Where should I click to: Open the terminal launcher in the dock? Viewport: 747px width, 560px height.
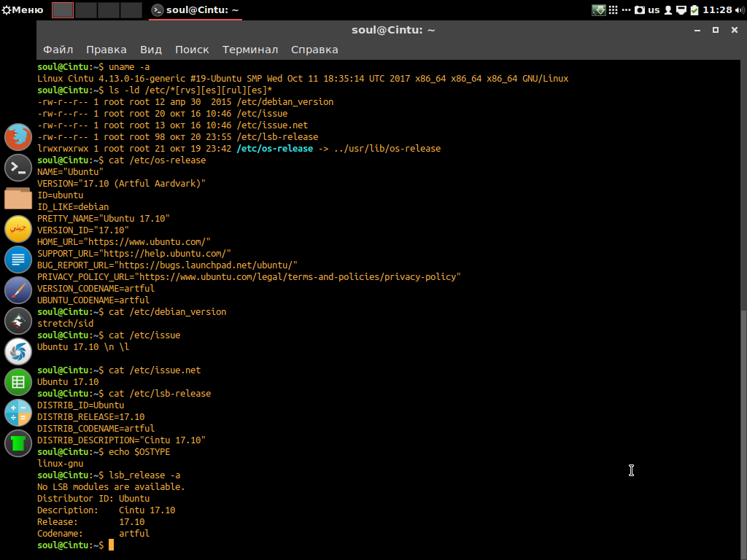click(18, 168)
